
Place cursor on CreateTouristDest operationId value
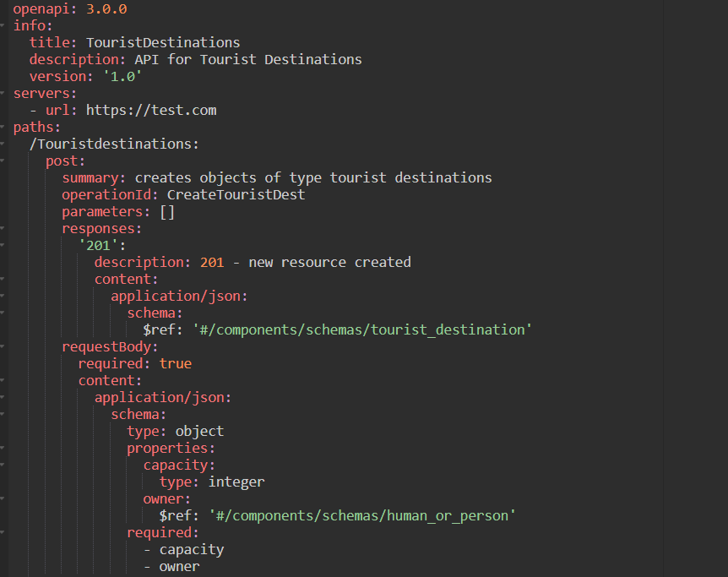[x=236, y=194]
